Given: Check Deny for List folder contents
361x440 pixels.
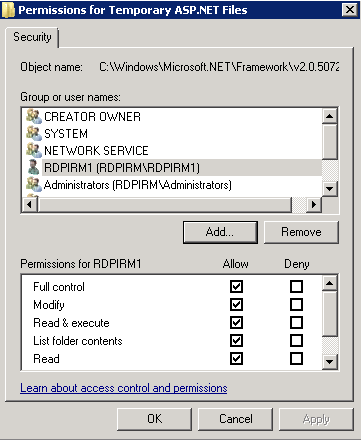Looking at the screenshot, I should (296, 341).
